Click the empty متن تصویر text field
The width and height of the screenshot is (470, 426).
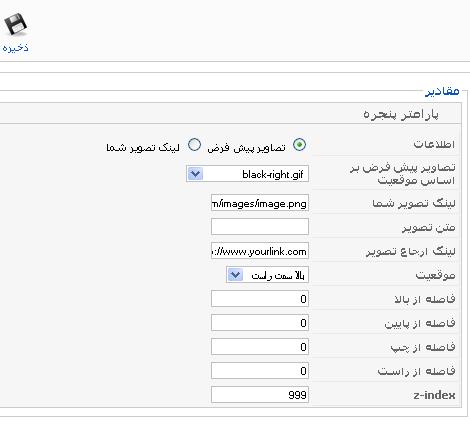260,227
